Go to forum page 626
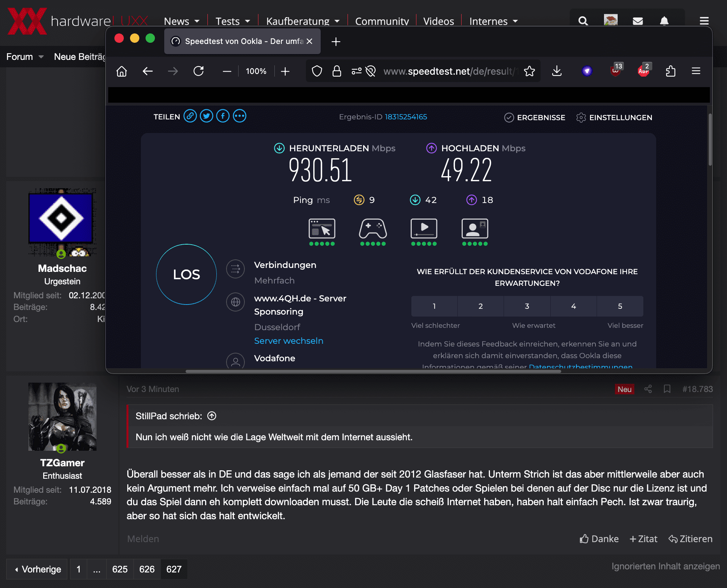 coord(147,569)
